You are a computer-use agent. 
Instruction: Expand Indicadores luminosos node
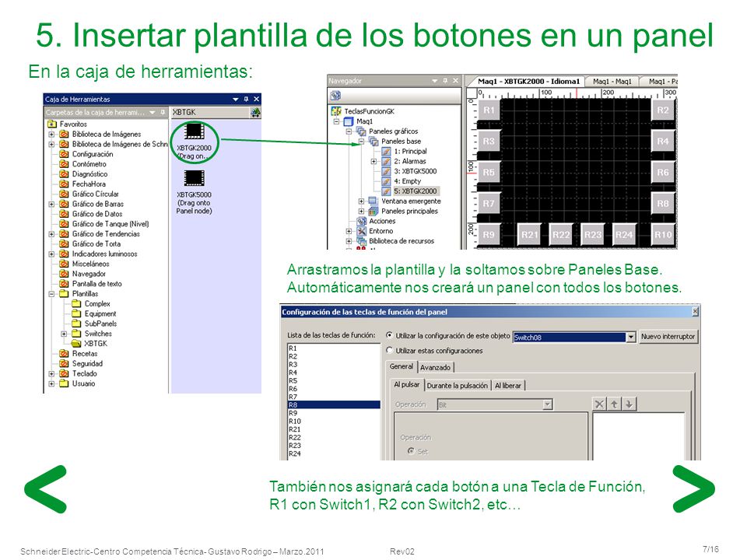point(51,254)
